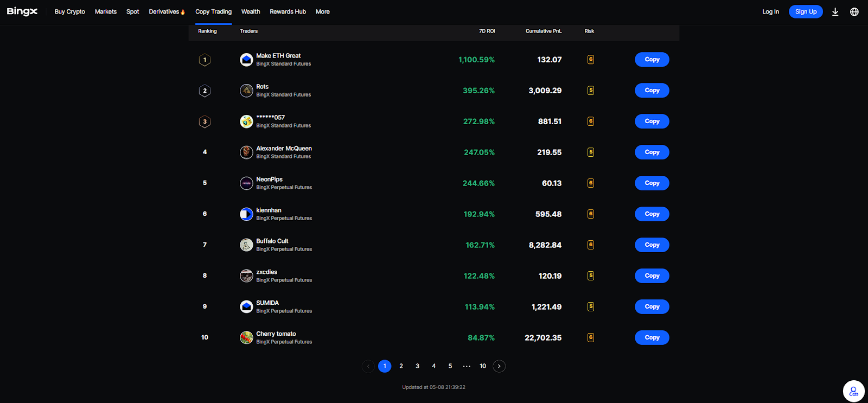Image resolution: width=868 pixels, height=403 pixels.
Task: Click the 1,100.59% ROI value
Action: click(x=476, y=60)
